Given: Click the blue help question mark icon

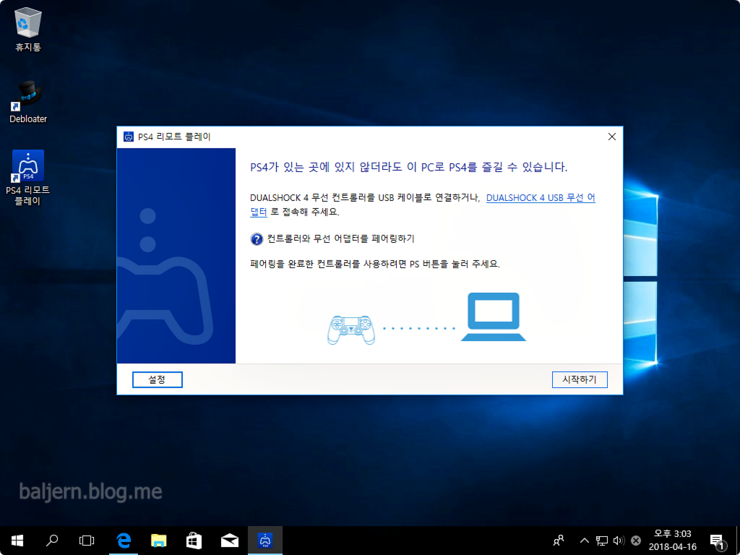Looking at the screenshot, I should point(256,239).
